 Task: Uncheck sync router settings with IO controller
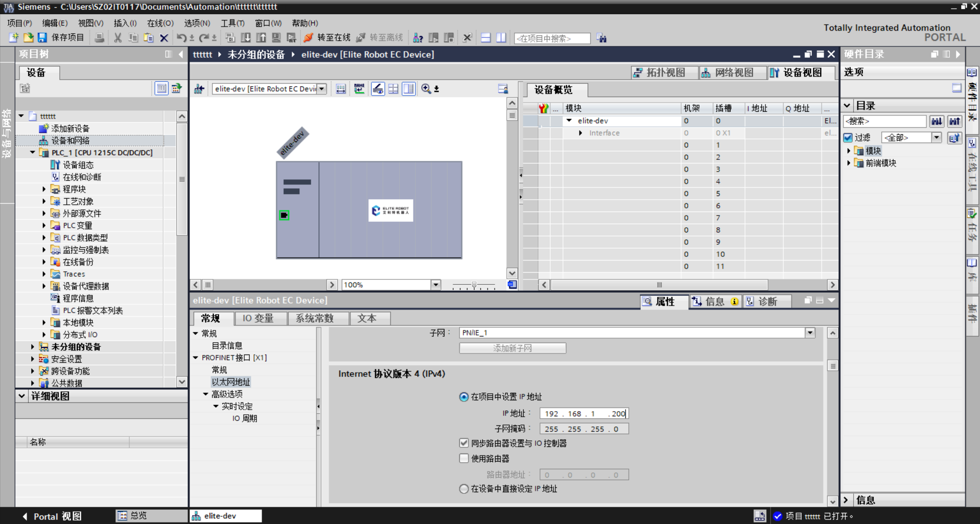[x=464, y=443]
